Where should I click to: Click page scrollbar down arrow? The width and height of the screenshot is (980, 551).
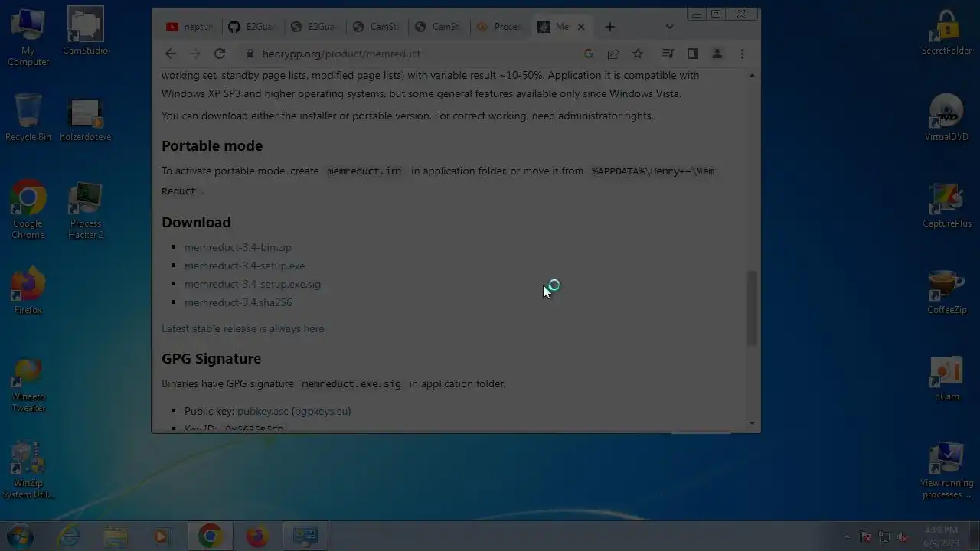[x=752, y=422]
